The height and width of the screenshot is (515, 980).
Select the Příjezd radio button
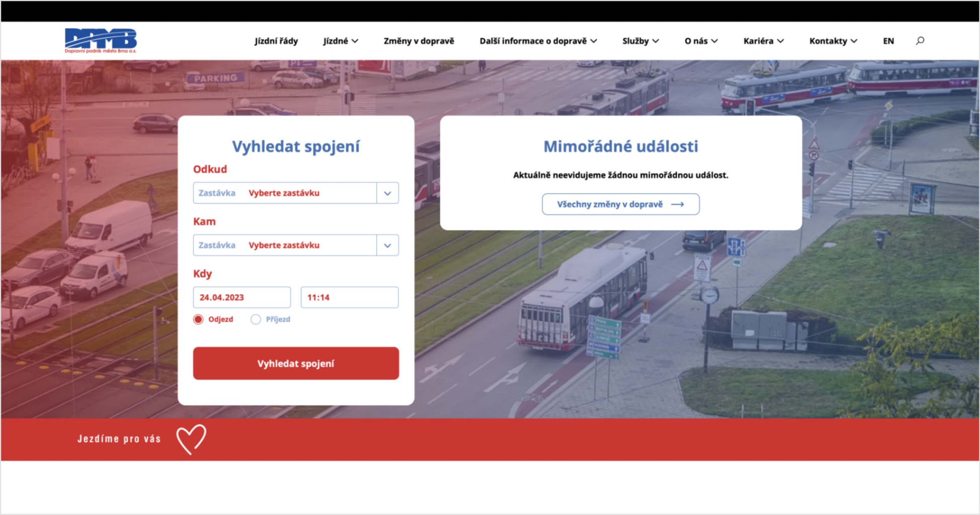(x=256, y=319)
